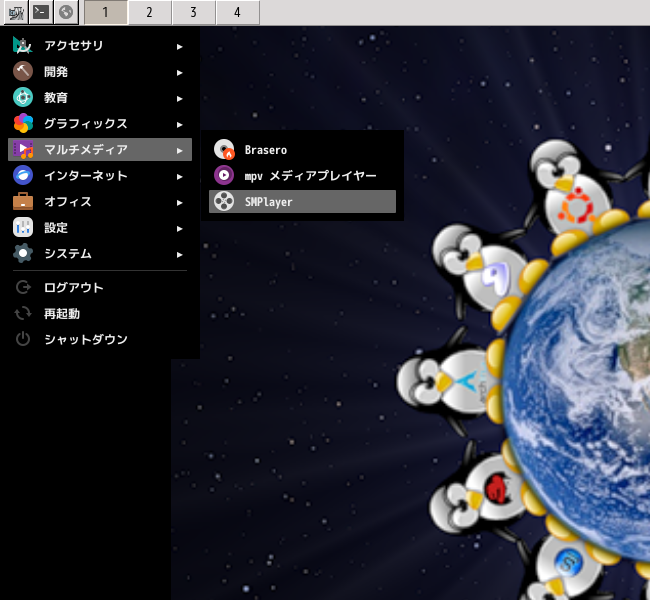Screen dimensions: 650x600
Task: Click the インターネット globe icon
Action: click(23, 175)
